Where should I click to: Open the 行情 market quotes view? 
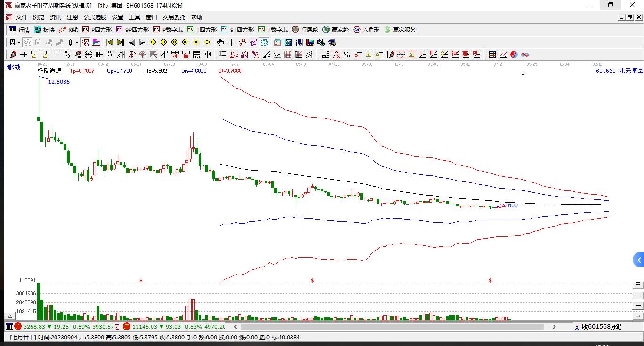(x=19, y=30)
